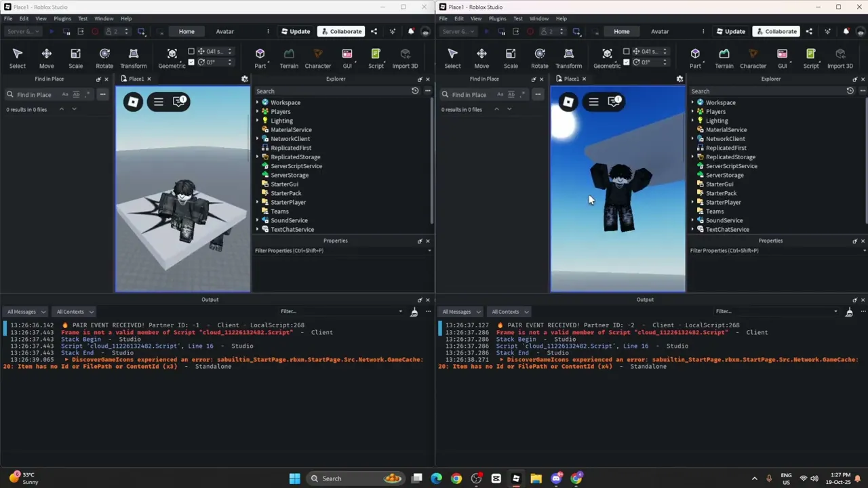Toggle move snapping checkbox in right window
868x488 pixels.
(x=627, y=52)
